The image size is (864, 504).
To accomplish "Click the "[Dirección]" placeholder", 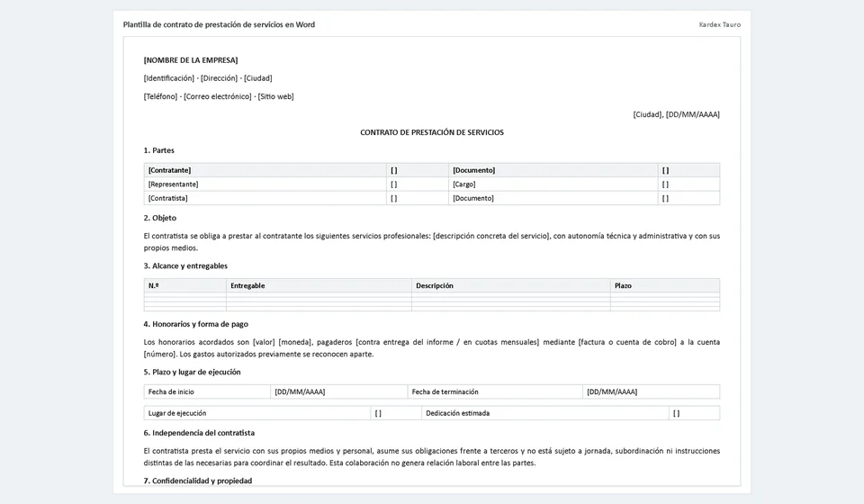I will click(220, 78).
